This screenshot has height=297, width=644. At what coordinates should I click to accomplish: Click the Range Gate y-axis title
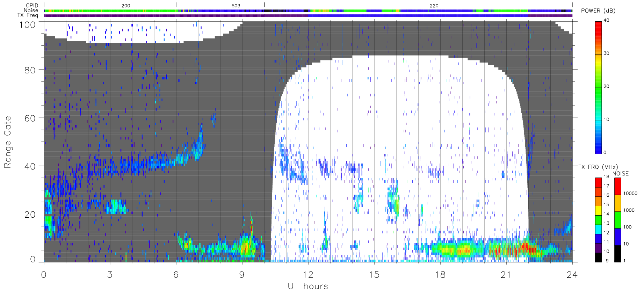click(x=7, y=142)
